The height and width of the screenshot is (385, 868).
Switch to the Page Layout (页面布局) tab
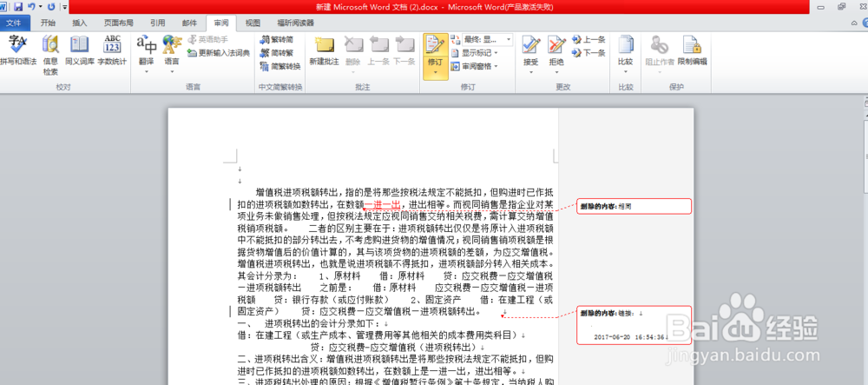coord(118,23)
